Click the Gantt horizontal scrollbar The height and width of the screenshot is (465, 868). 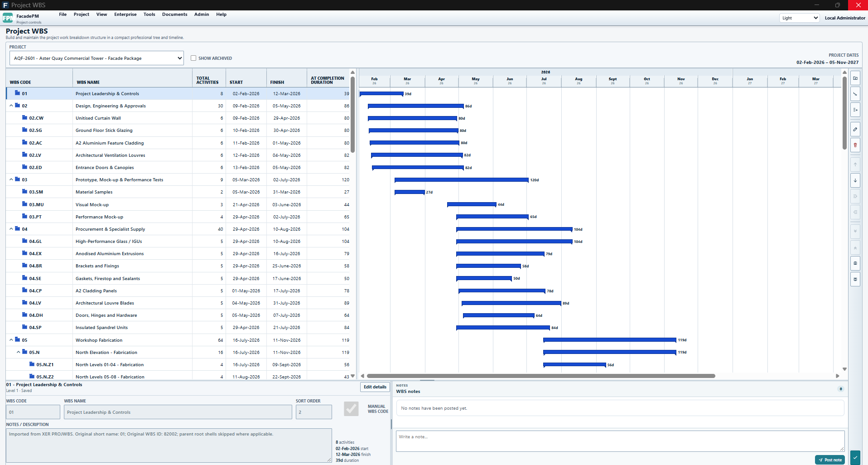541,376
